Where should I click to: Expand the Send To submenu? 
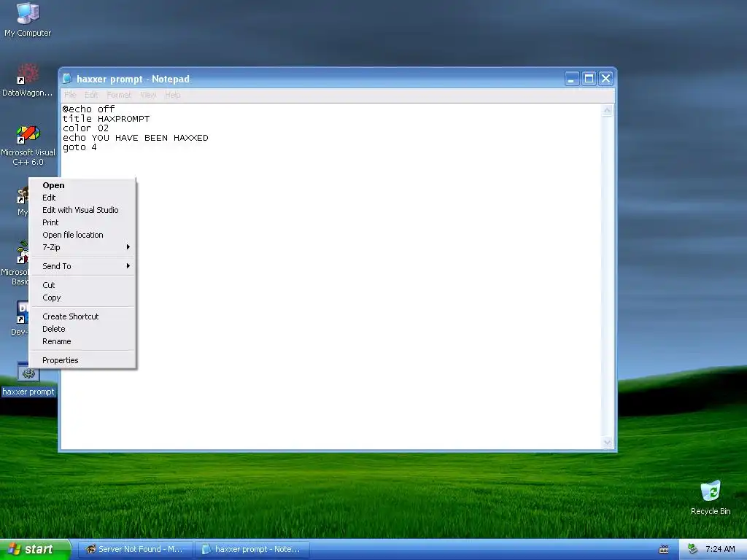point(82,266)
